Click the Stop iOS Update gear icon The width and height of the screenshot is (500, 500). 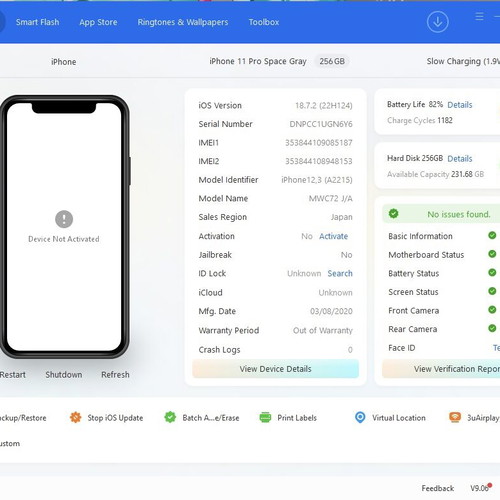(x=76, y=417)
